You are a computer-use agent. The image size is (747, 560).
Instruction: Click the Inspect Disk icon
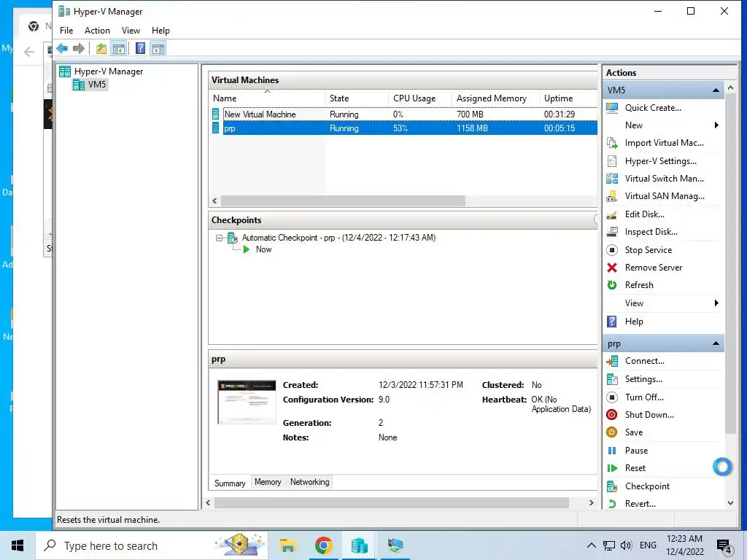coord(612,232)
